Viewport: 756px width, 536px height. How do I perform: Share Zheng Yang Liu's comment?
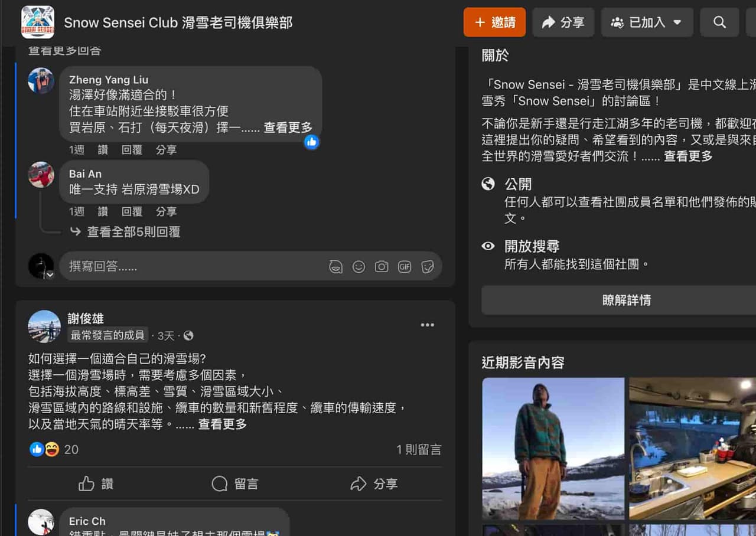(x=166, y=150)
